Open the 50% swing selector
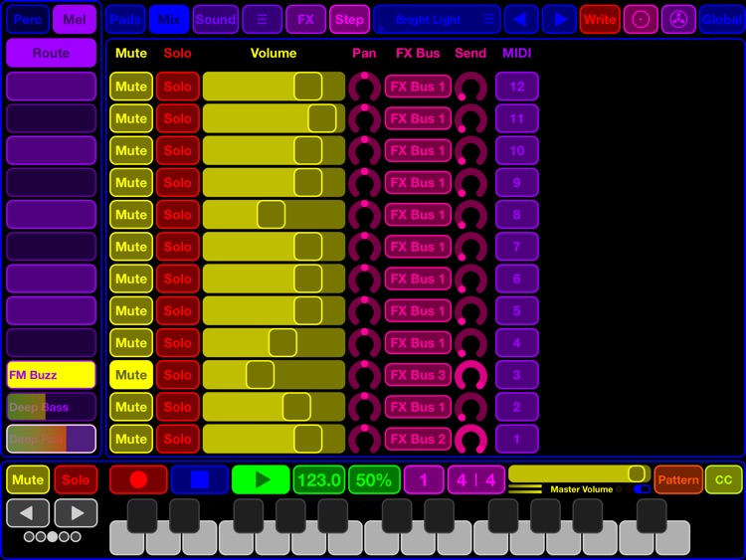Image resolution: width=746 pixels, height=560 pixels. coord(374,479)
